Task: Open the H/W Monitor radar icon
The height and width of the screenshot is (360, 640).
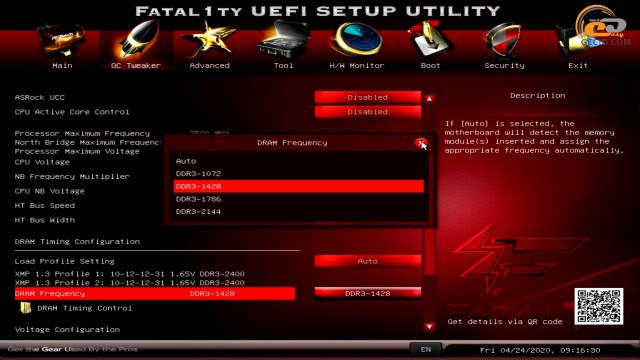Action: tap(357, 40)
